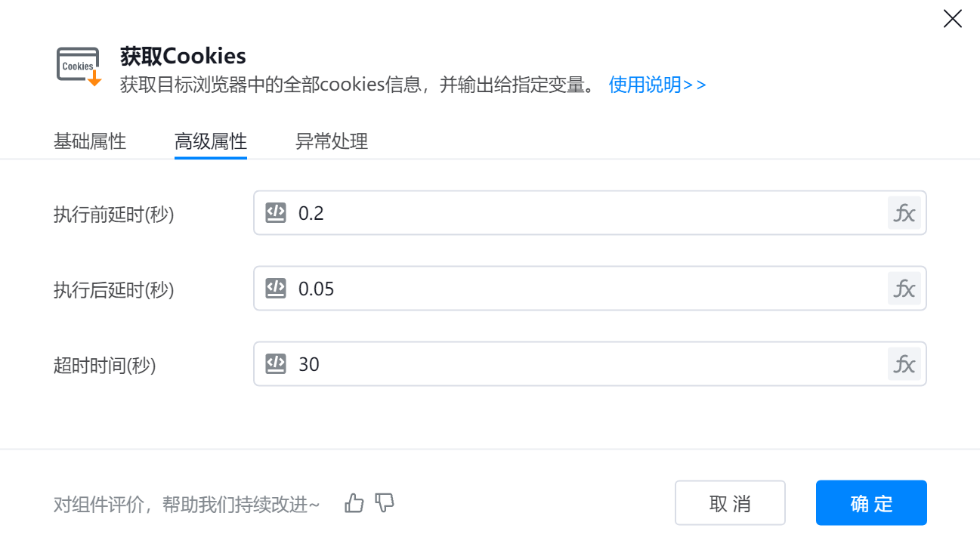Screen dimensions: 980x550
Task: Click the fx icon in 超时时间 field
Action: tap(904, 364)
